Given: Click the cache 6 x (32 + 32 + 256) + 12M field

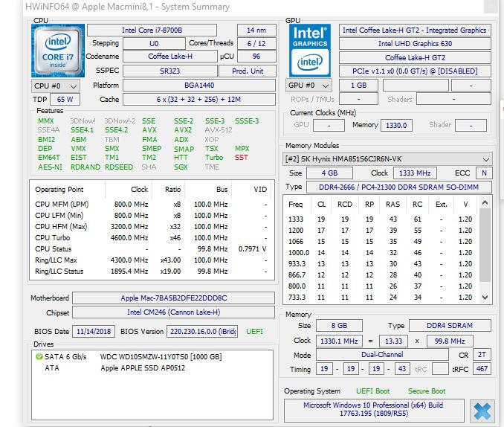Looking at the screenshot, I should [x=199, y=100].
